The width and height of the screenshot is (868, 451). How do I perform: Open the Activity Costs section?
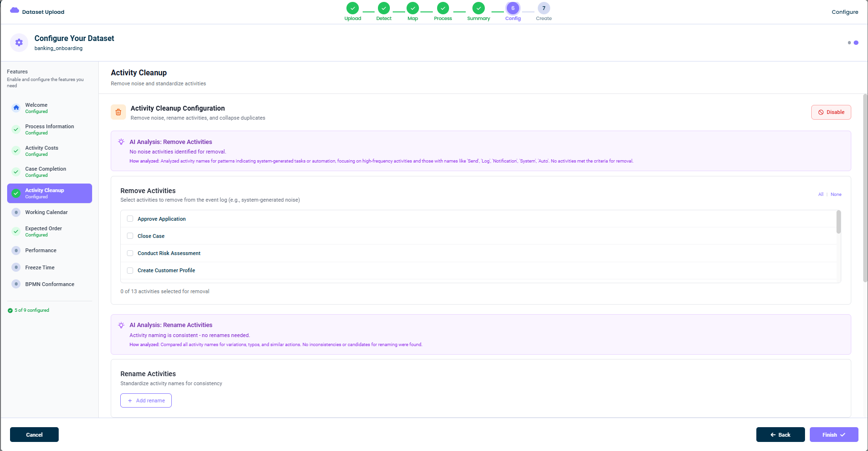[x=50, y=151]
